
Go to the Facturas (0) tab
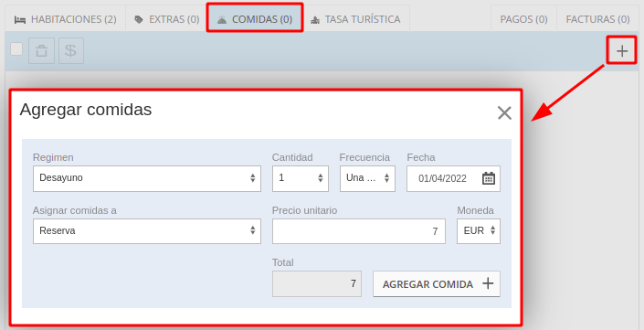(x=597, y=19)
